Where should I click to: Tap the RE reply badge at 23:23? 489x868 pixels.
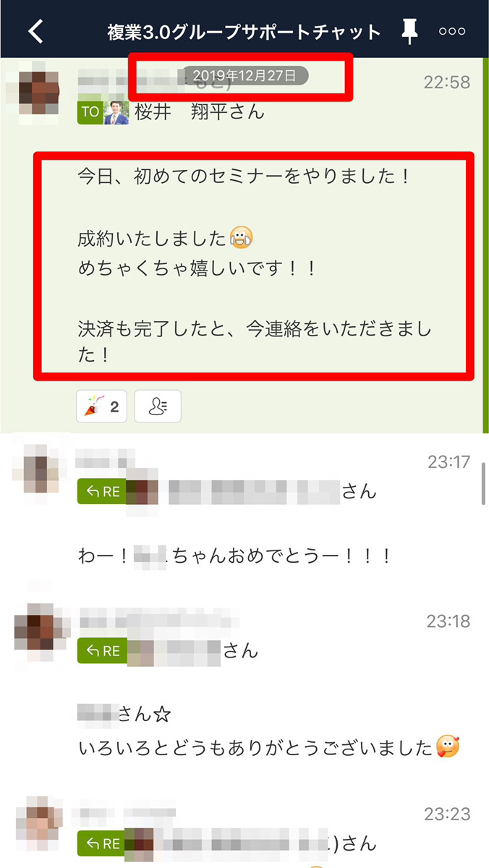tap(102, 843)
